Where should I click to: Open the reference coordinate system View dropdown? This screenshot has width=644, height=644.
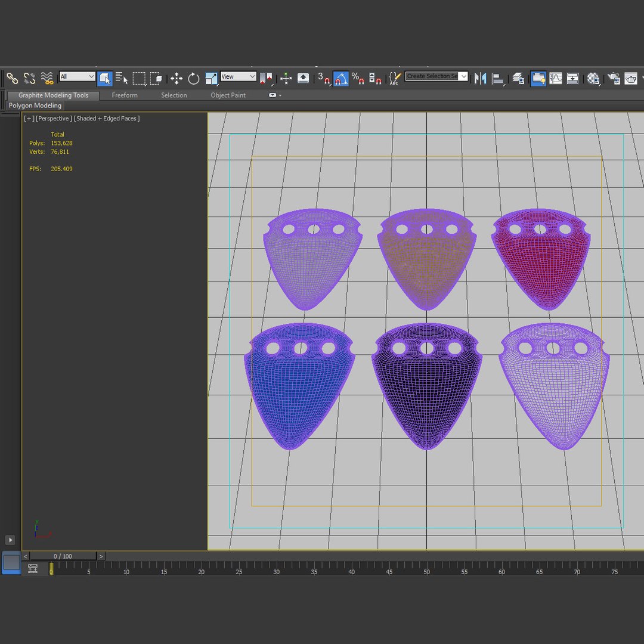pyautogui.click(x=239, y=76)
